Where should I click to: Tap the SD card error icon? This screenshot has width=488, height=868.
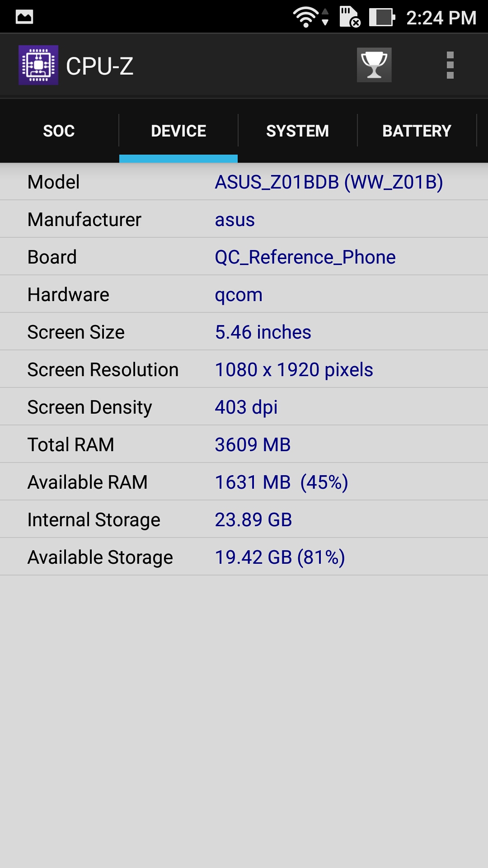(x=350, y=17)
